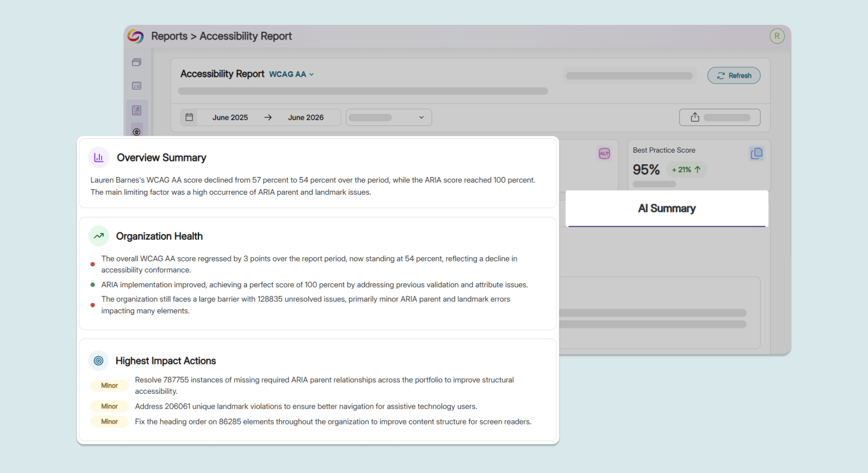868x473 pixels.
Task: Click the Organization Health heading
Action: point(159,236)
